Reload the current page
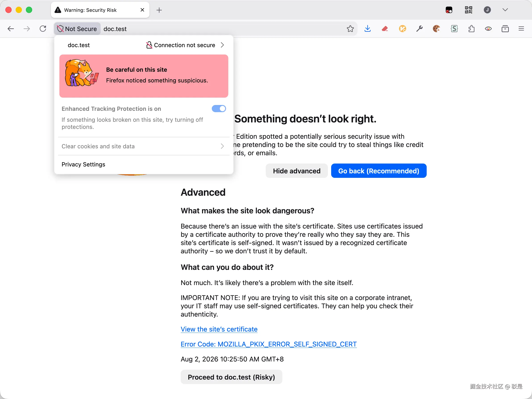 tap(43, 29)
